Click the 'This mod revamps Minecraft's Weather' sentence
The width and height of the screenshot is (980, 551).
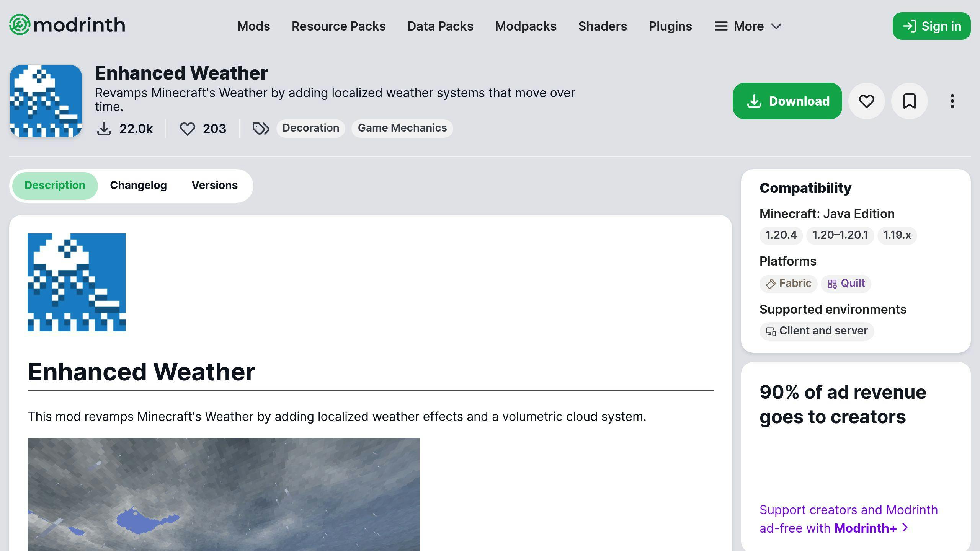(337, 417)
